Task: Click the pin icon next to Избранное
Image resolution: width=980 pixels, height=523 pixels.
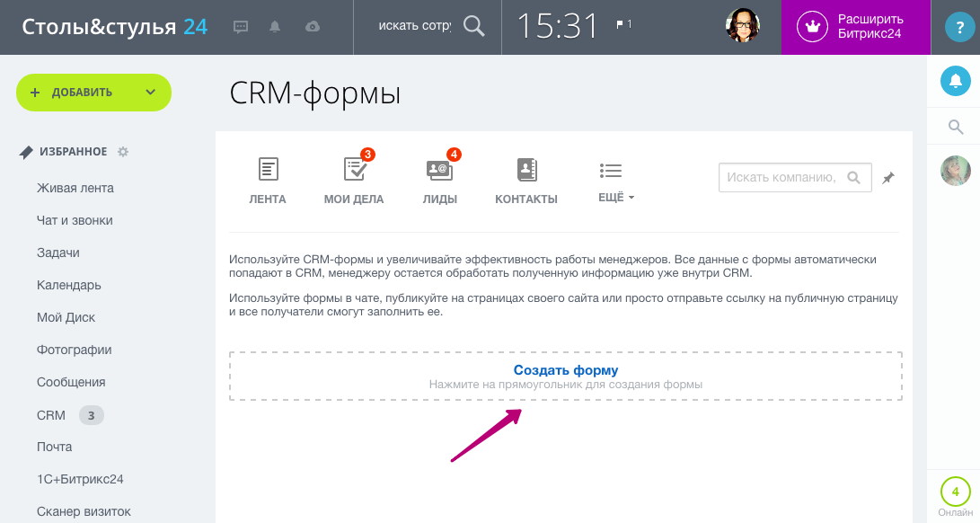Action: 26,152
